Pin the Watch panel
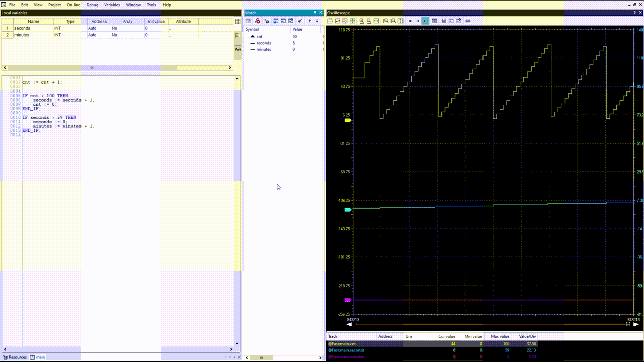 (315, 12)
